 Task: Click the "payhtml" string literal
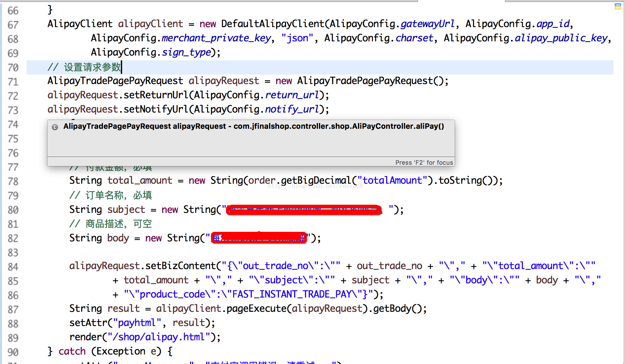point(137,323)
